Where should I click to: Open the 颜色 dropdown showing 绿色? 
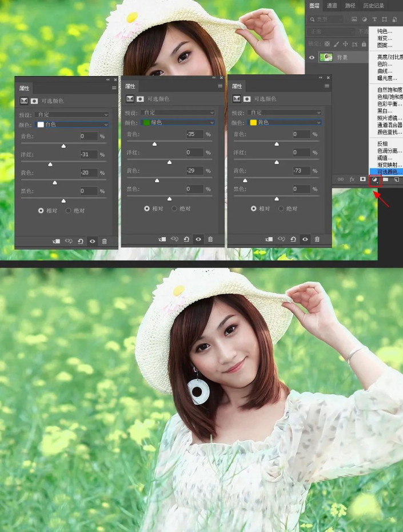coord(178,122)
